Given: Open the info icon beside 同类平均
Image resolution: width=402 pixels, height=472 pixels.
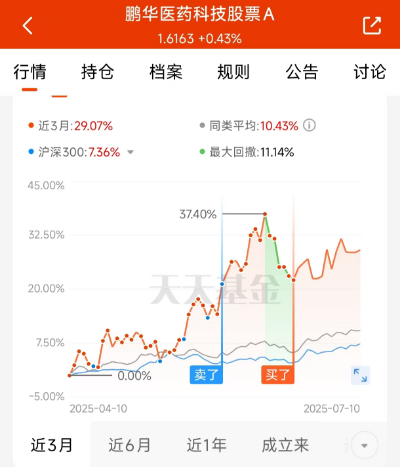Looking at the screenshot, I should pyautogui.click(x=309, y=126).
